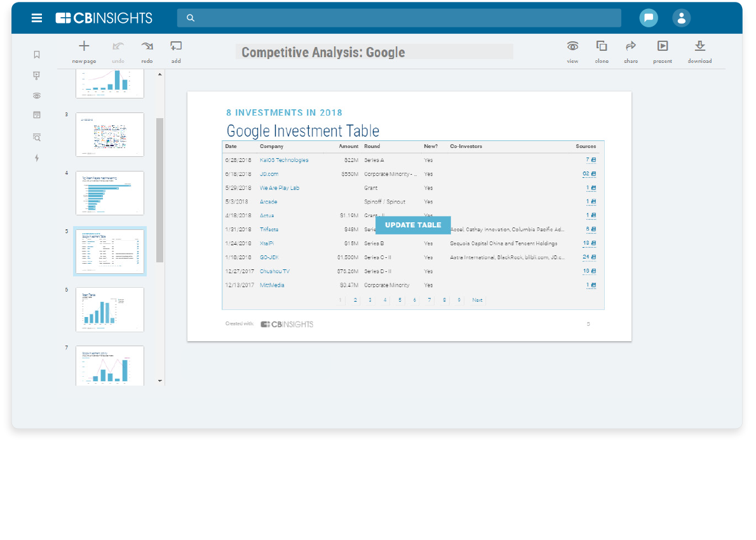Select slide 3 thumbnail

[110, 135]
